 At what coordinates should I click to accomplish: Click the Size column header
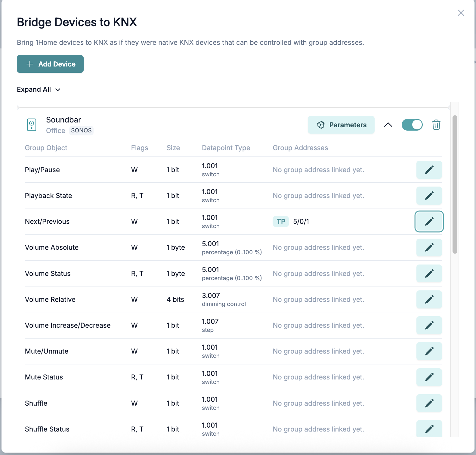[173, 148]
